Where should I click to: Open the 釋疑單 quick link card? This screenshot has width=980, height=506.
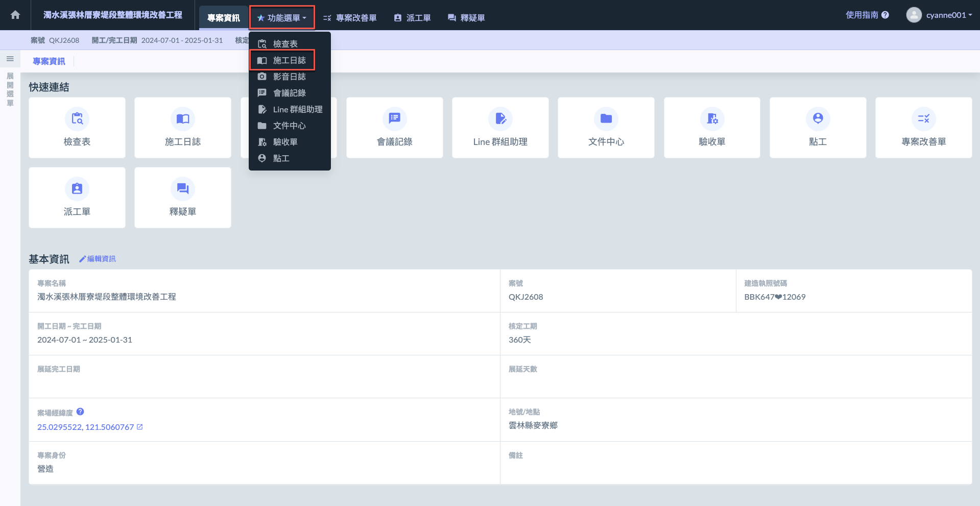click(x=183, y=198)
